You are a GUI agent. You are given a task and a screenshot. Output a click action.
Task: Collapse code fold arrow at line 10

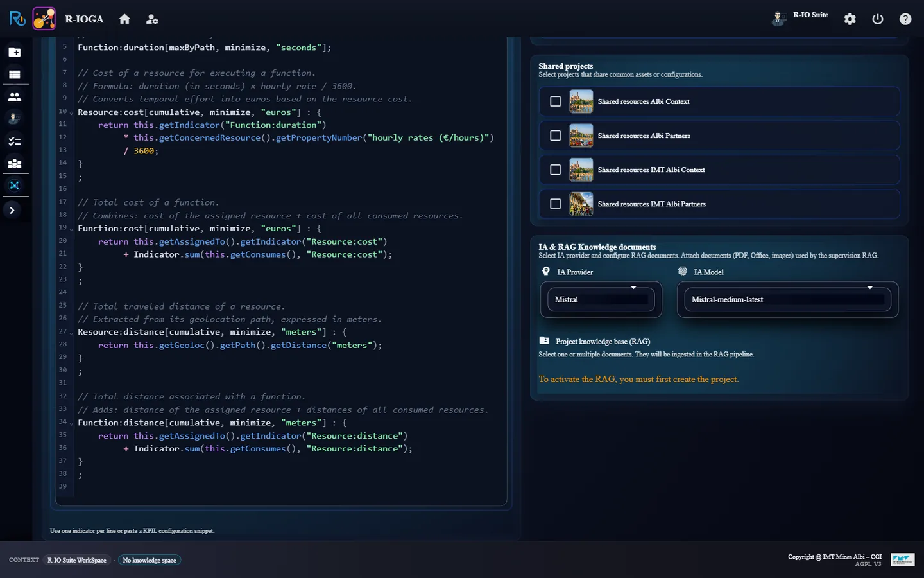point(71,114)
